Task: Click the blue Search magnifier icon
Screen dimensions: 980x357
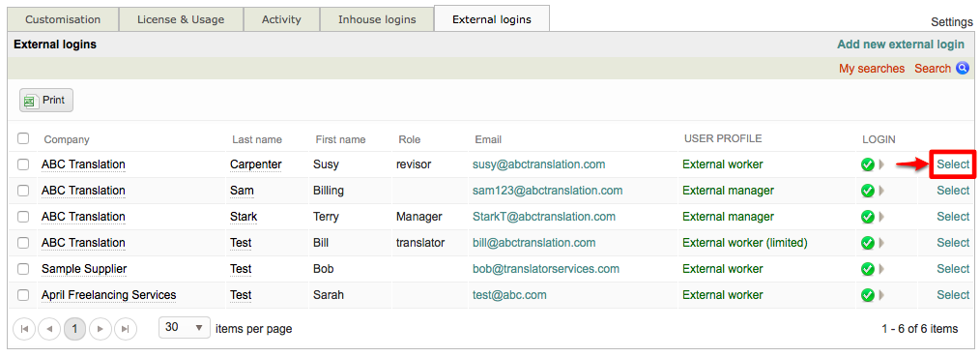Action: coord(963,68)
